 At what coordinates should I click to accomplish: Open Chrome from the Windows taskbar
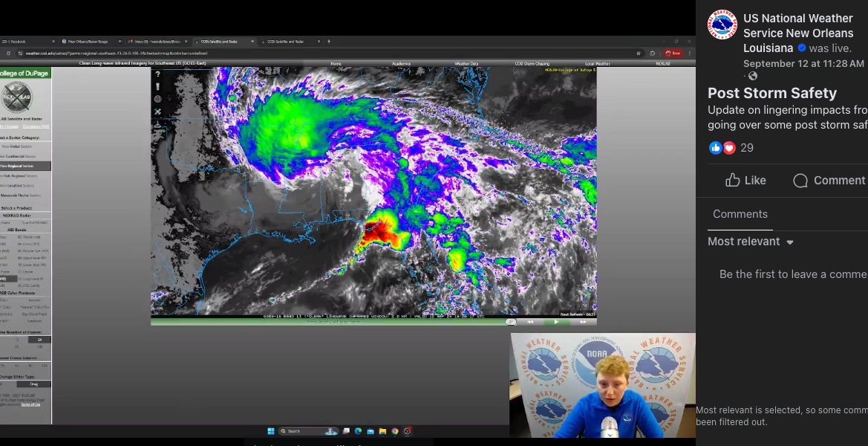click(x=395, y=431)
